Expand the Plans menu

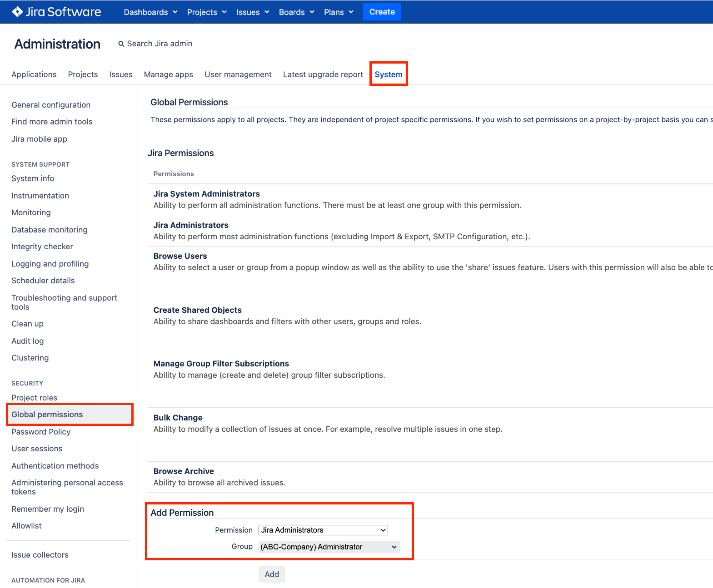(x=339, y=12)
